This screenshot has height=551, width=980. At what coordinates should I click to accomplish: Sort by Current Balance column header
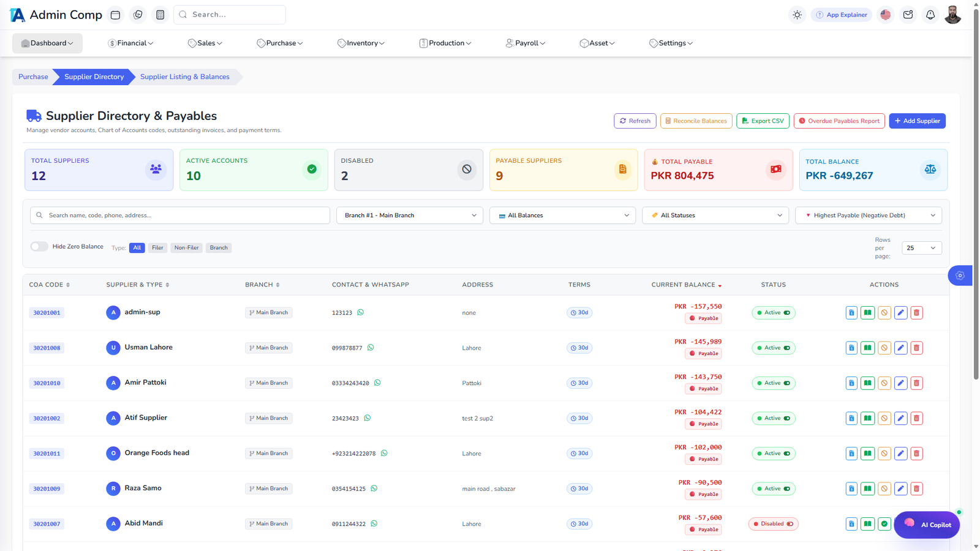click(x=686, y=285)
